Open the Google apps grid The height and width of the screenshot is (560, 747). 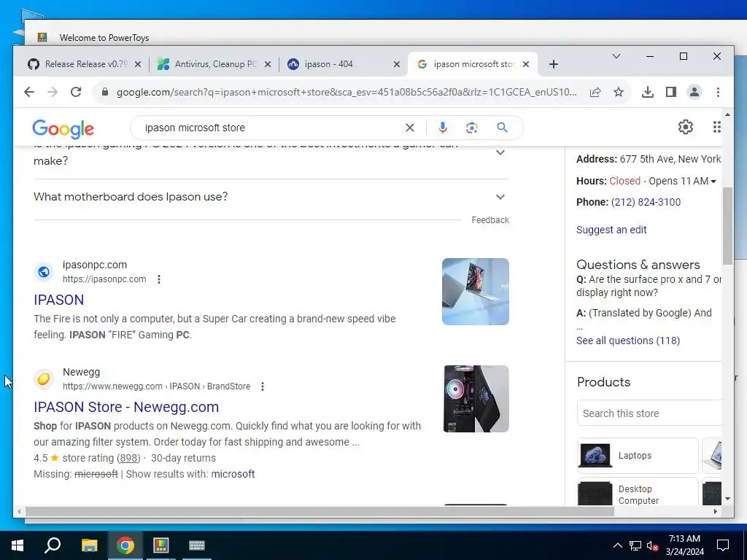(x=716, y=127)
